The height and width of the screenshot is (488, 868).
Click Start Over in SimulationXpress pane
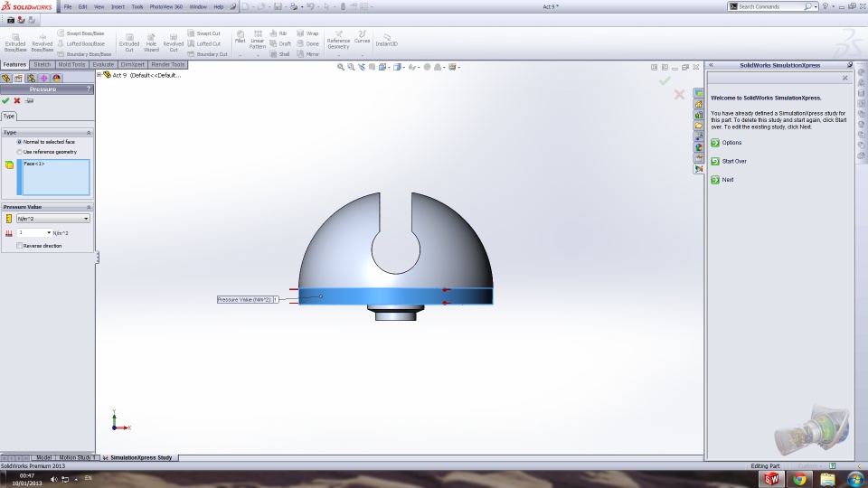pyautogui.click(x=729, y=161)
